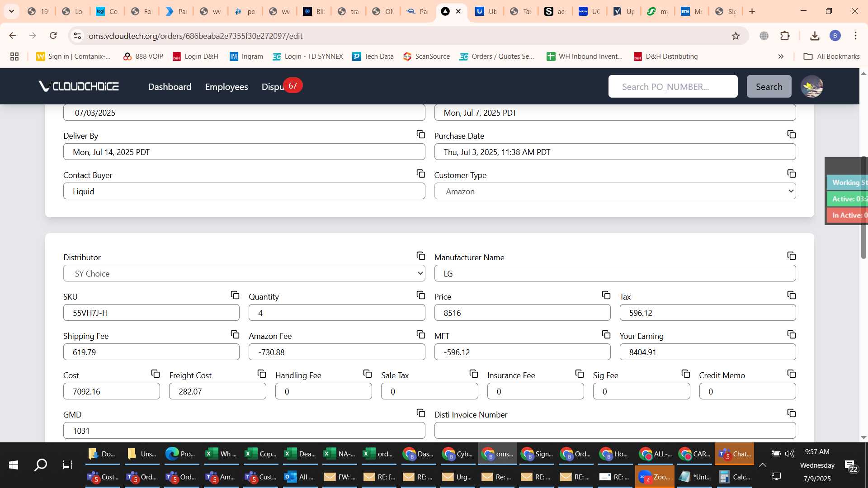The image size is (868, 488).
Task: Copy the Purchase Date field value
Action: (x=792, y=135)
